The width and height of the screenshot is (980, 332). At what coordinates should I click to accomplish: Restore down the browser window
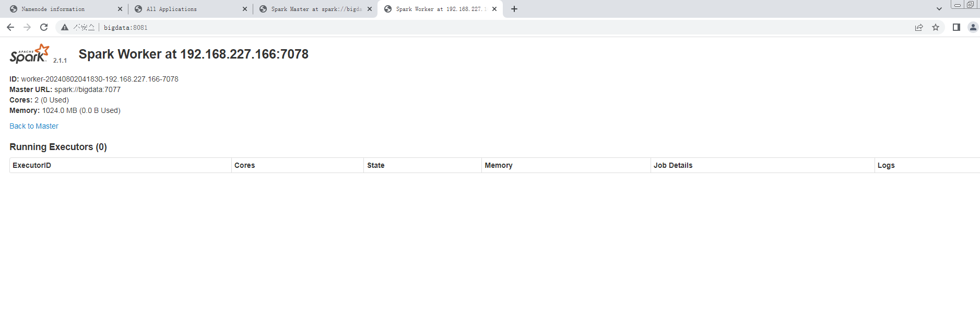tap(970, 5)
